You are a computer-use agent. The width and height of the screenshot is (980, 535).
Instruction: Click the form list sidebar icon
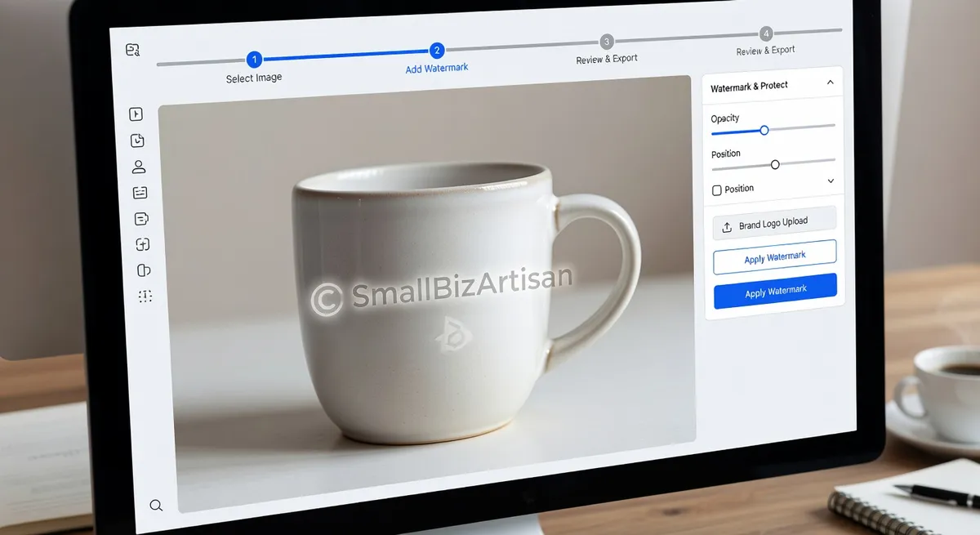point(140,193)
